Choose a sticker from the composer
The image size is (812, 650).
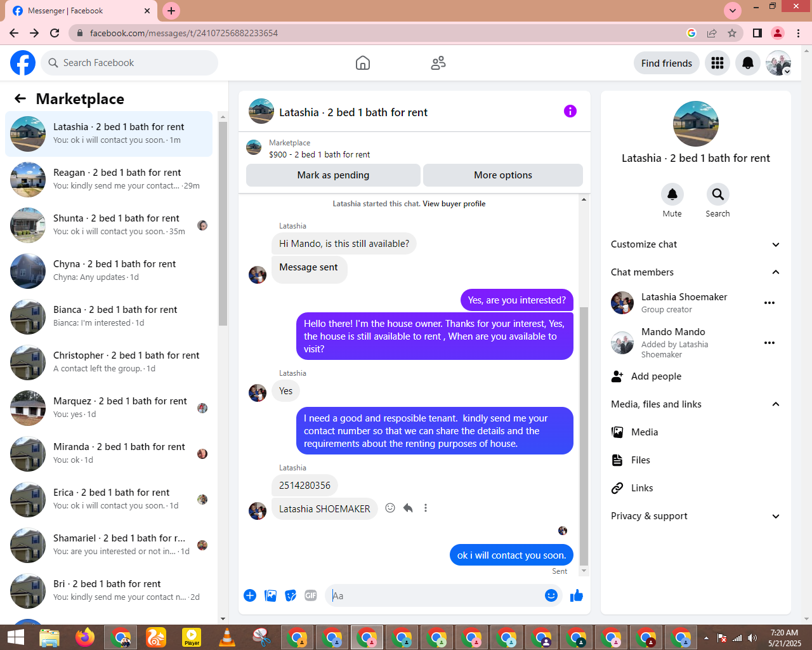click(291, 595)
